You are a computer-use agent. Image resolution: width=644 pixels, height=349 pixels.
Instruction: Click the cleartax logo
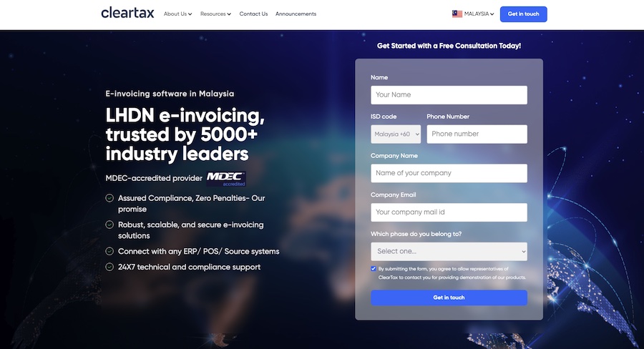127,13
